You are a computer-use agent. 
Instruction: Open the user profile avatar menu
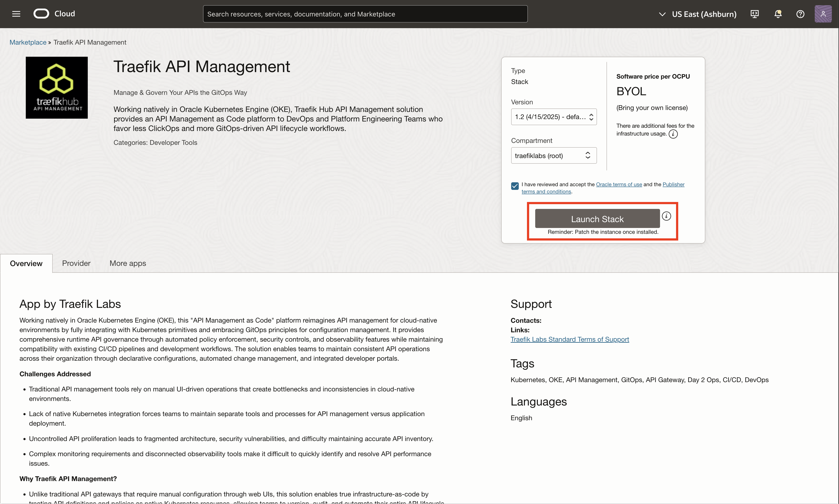(823, 14)
